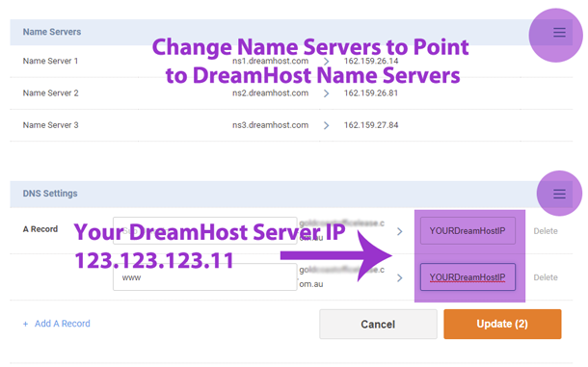The width and height of the screenshot is (588, 367).
Task: Click the IP address 162.159.27.84
Action: click(x=371, y=125)
